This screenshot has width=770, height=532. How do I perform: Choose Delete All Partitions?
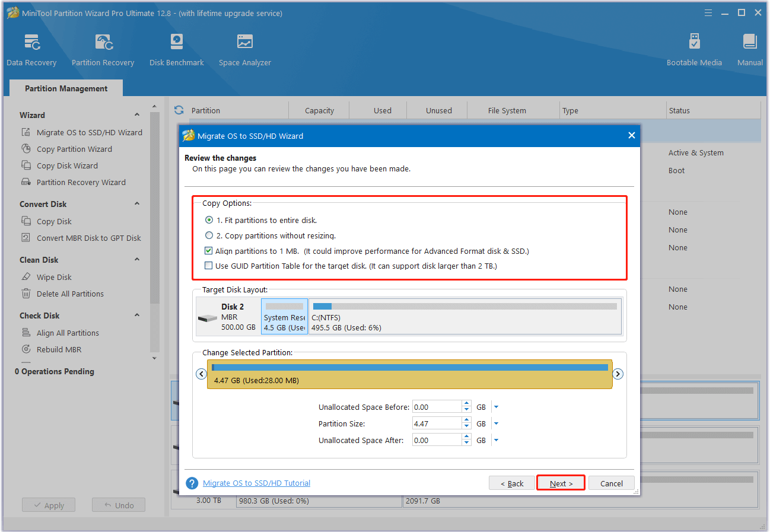[x=62, y=294]
